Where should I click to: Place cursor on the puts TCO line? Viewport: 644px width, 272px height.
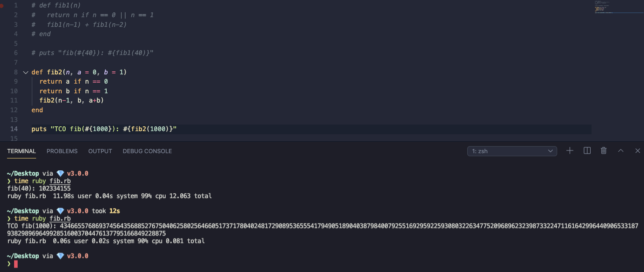pos(104,129)
